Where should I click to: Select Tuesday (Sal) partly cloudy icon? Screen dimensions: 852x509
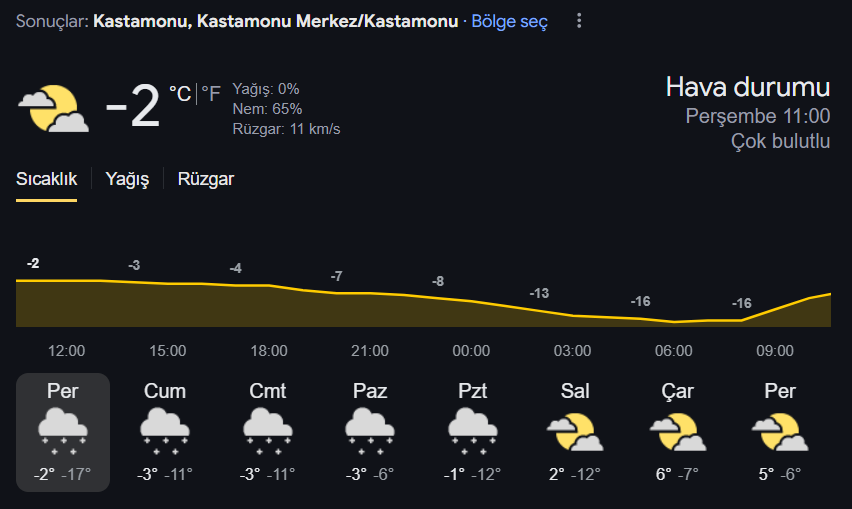(575, 432)
